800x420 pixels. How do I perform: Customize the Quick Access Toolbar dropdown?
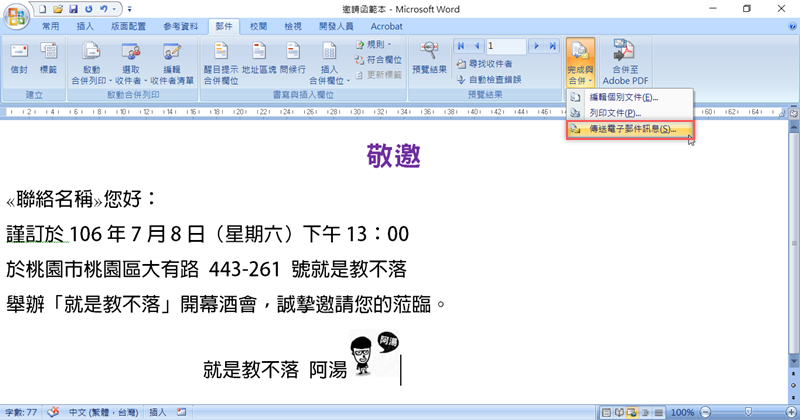click(x=129, y=9)
